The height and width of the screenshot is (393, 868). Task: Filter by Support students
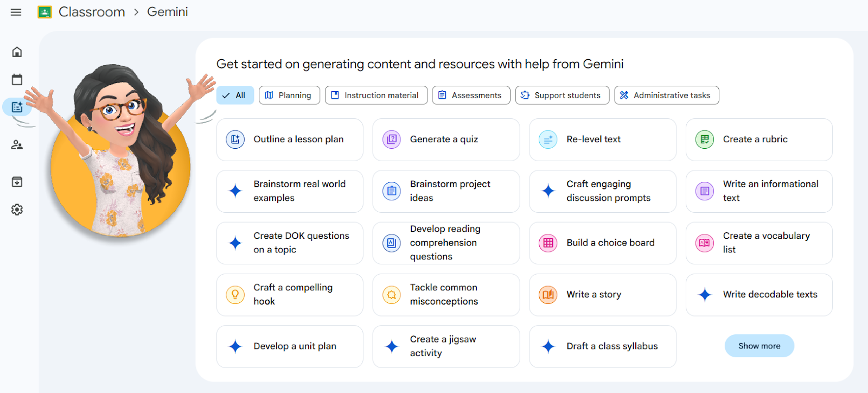pyautogui.click(x=561, y=95)
